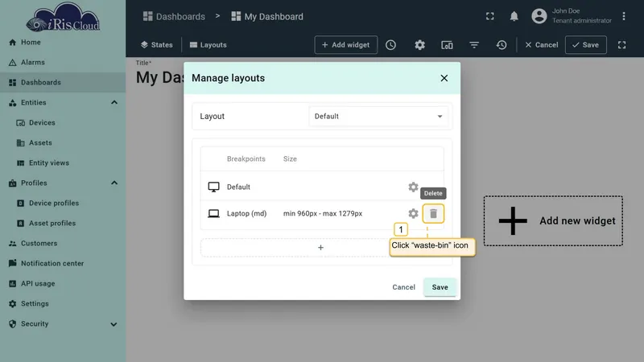
Task: Add a new breakpoint with the plus row
Action: (x=320, y=248)
